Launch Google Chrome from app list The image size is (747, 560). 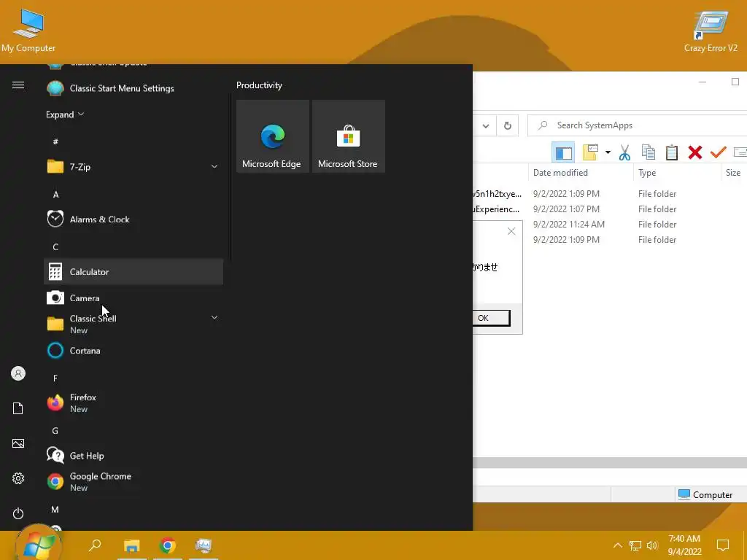tap(133, 481)
